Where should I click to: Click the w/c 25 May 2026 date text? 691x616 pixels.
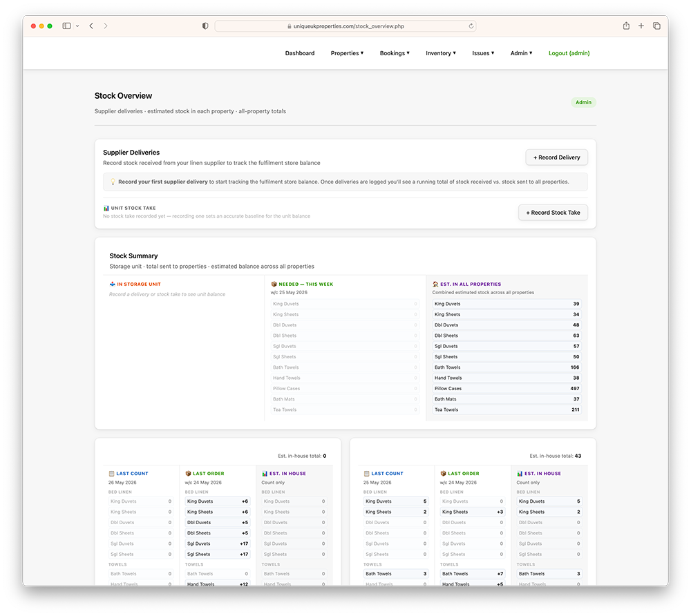289,292
